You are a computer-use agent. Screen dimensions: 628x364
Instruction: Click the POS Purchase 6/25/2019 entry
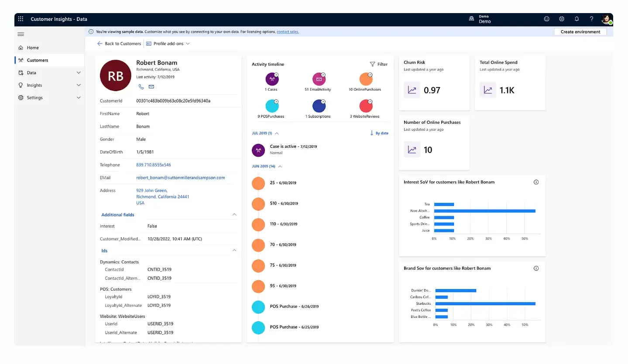pos(294,327)
